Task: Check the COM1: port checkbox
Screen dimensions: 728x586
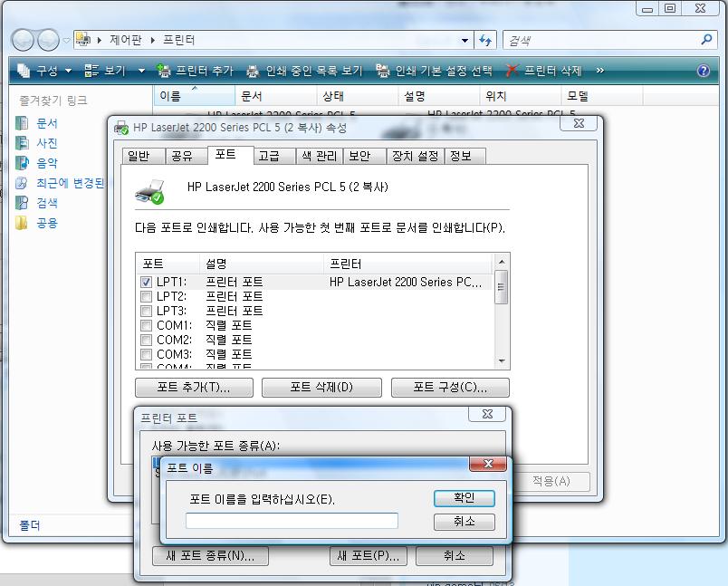Action: pyautogui.click(x=146, y=325)
